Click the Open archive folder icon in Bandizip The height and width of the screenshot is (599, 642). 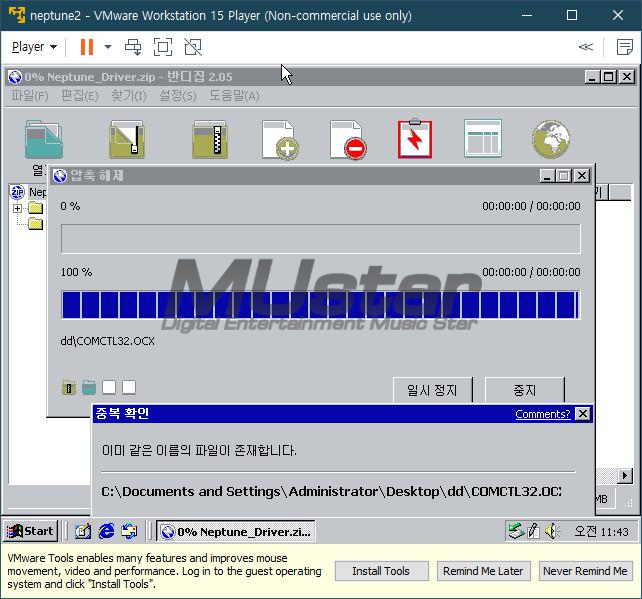44,139
